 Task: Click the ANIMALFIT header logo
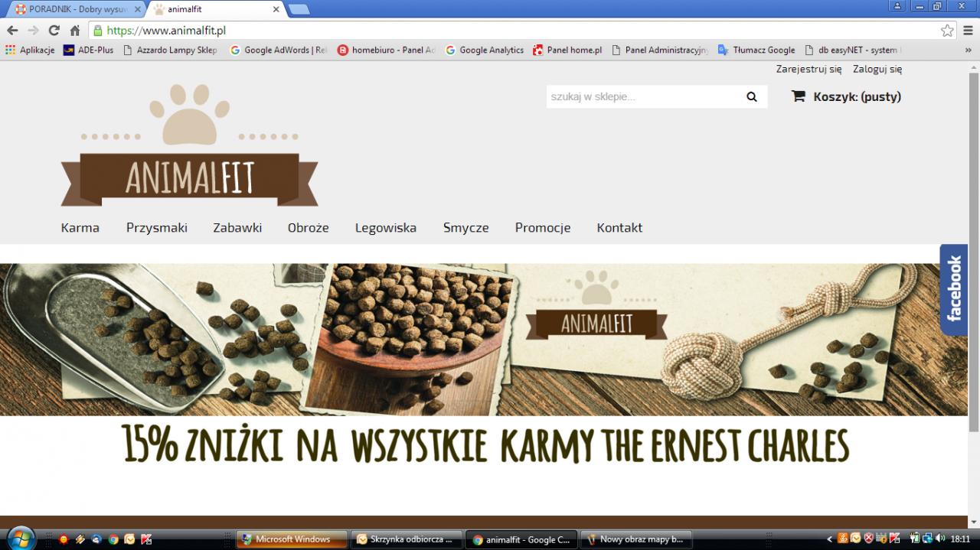189,145
